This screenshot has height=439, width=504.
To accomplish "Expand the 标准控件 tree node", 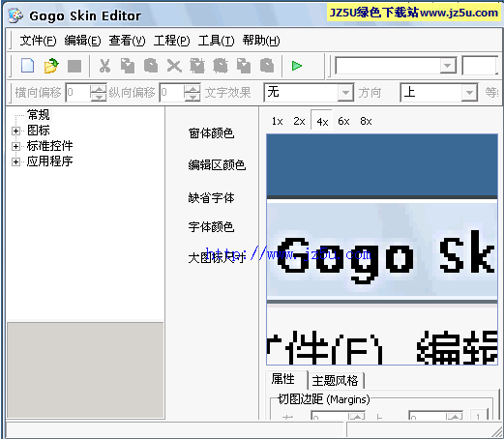I will (15, 146).
